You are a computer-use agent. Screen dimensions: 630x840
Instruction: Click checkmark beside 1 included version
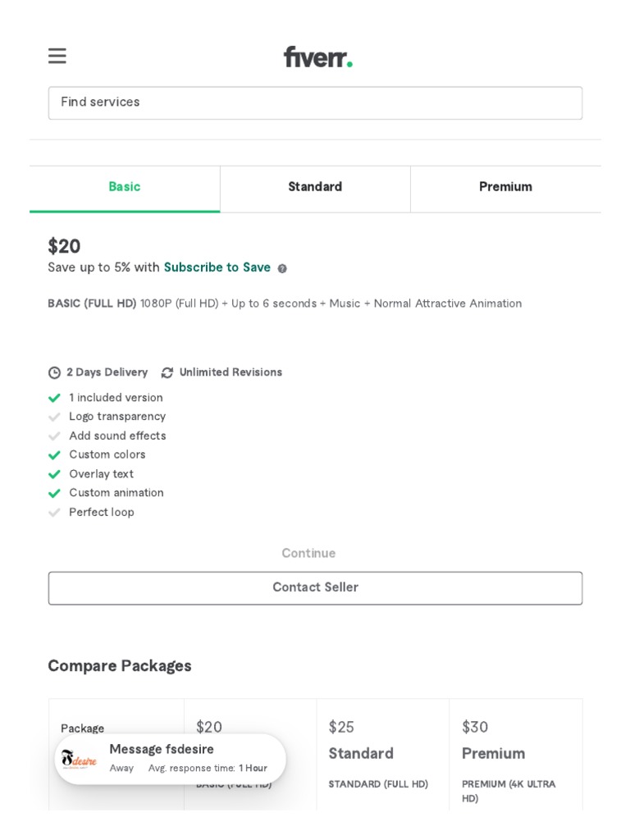tap(54, 398)
